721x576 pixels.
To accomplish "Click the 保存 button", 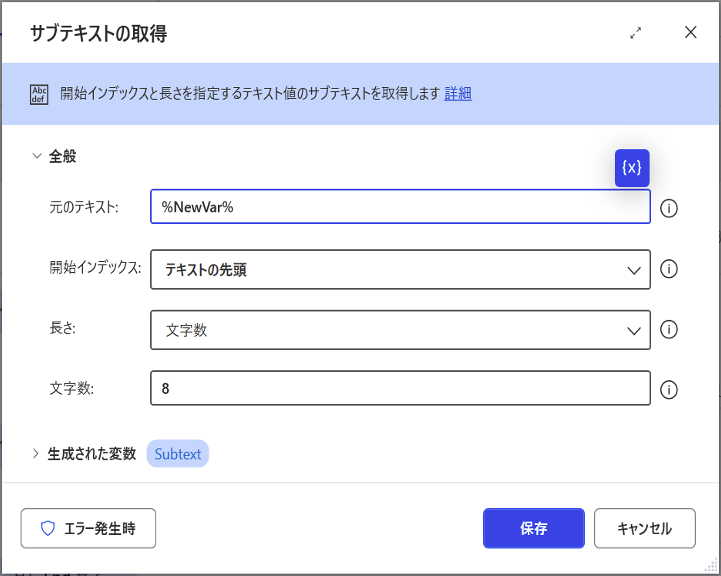I will [533, 529].
